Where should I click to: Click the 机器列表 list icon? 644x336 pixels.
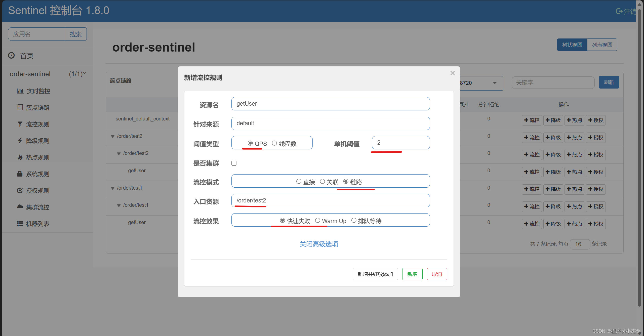coord(20,224)
